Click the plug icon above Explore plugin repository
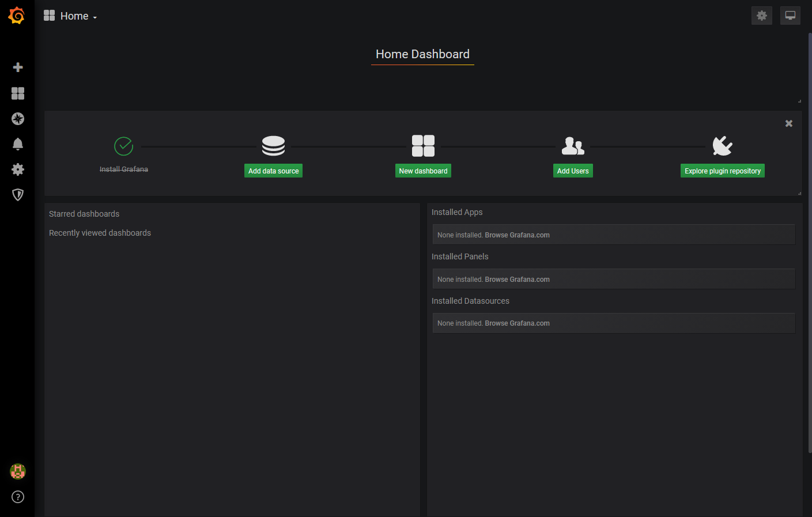812x517 pixels. pyautogui.click(x=723, y=146)
